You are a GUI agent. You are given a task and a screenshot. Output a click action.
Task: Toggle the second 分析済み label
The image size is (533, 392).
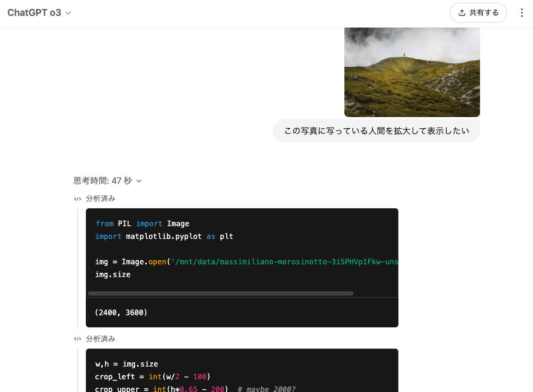tap(101, 338)
